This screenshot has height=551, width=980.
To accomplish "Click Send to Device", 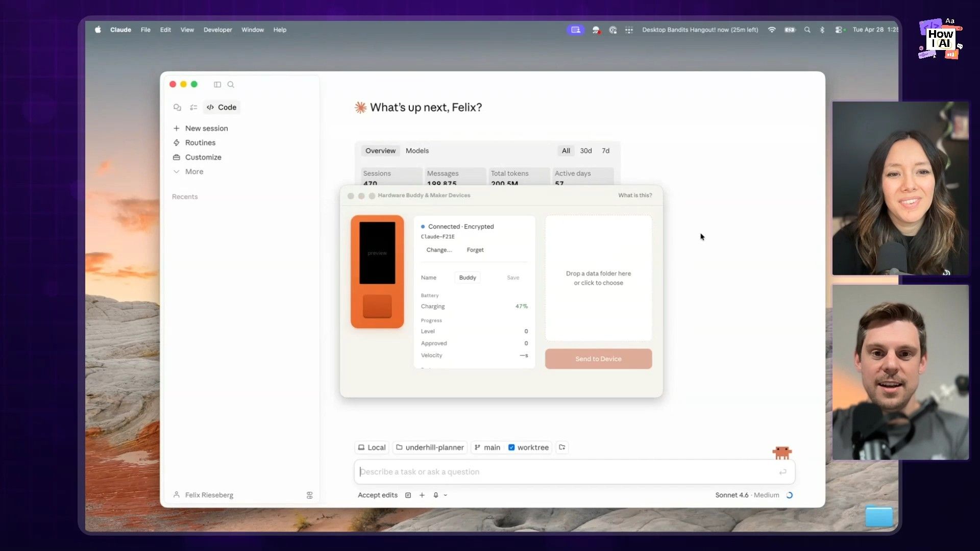I will point(598,359).
